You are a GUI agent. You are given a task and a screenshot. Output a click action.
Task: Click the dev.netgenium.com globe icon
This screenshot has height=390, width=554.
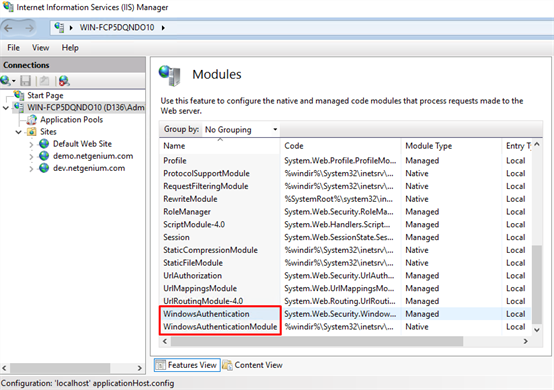44,168
